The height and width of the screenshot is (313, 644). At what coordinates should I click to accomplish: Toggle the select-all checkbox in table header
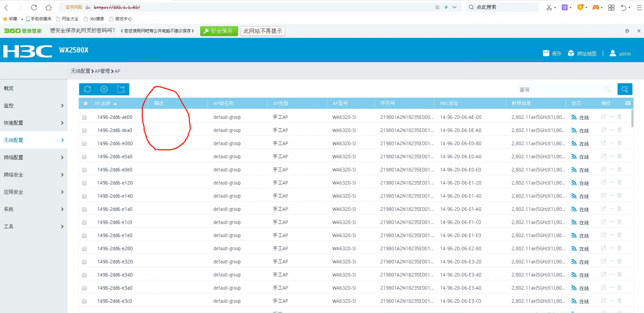(x=86, y=104)
